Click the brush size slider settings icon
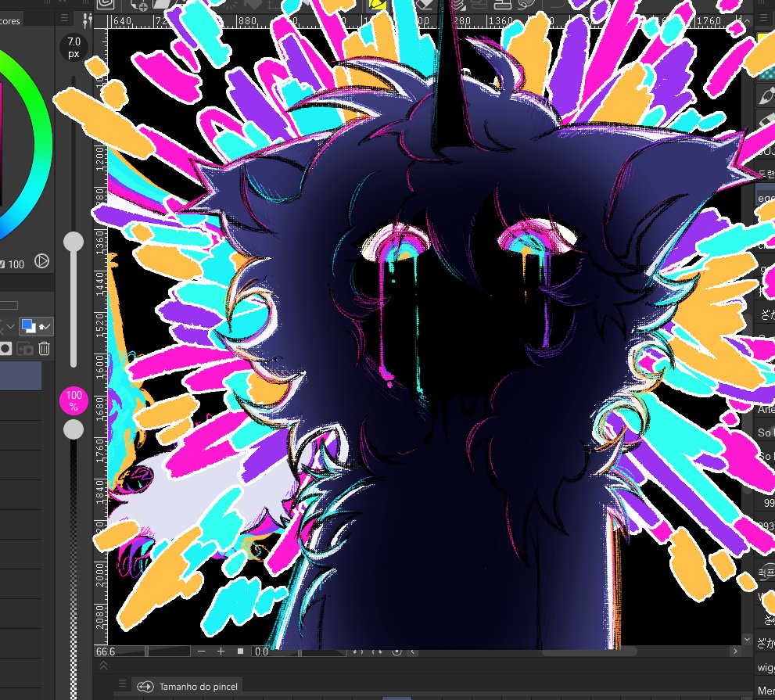This screenshot has height=700, width=775. pyautogui.click(x=88, y=20)
